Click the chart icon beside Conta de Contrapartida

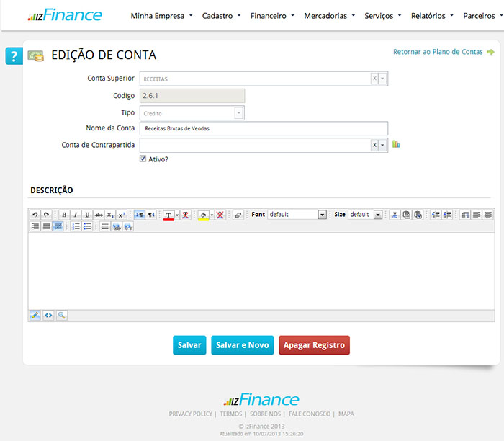click(x=396, y=145)
